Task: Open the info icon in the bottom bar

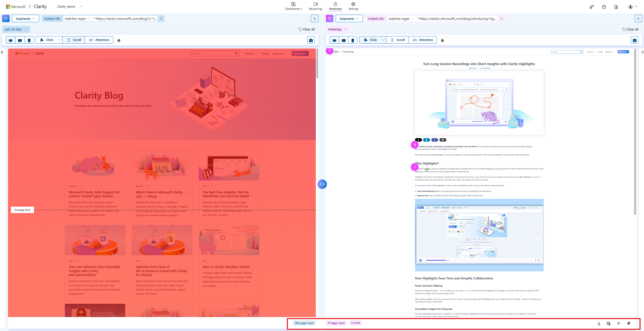Action: click(x=629, y=323)
